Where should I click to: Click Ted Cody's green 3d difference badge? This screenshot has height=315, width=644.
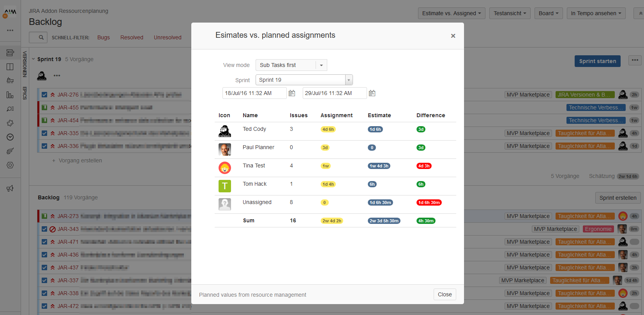click(421, 129)
